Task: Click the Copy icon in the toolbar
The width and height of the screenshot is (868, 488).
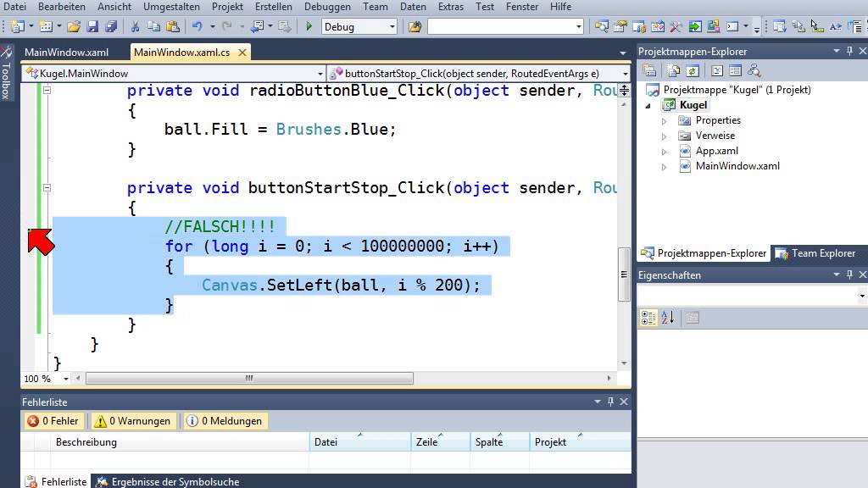Action: click(154, 26)
